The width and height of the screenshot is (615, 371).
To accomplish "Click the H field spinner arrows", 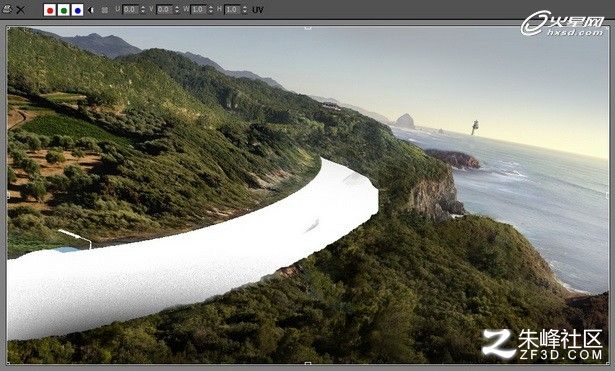I will point(245,10).
